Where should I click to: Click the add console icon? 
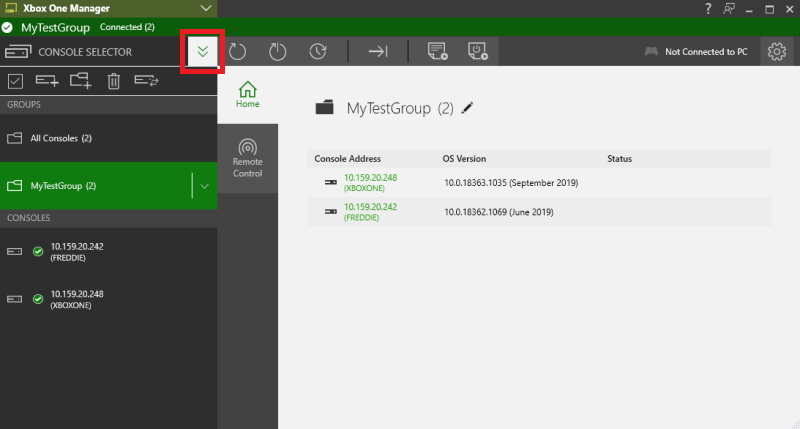click(47, 81)
